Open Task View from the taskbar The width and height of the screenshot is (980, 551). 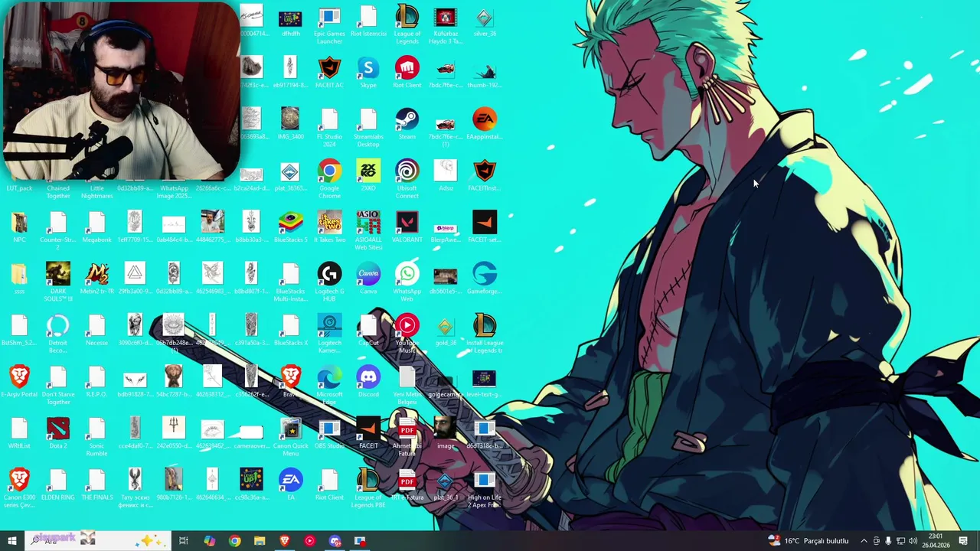coord(184,541)
